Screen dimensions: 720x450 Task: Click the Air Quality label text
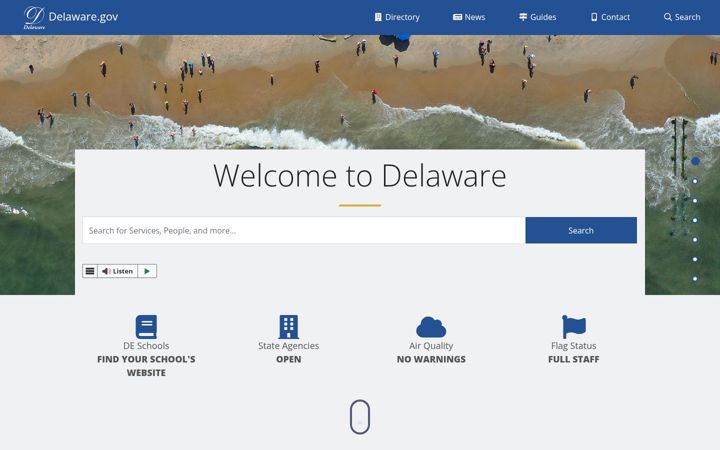tap(431, 345)
